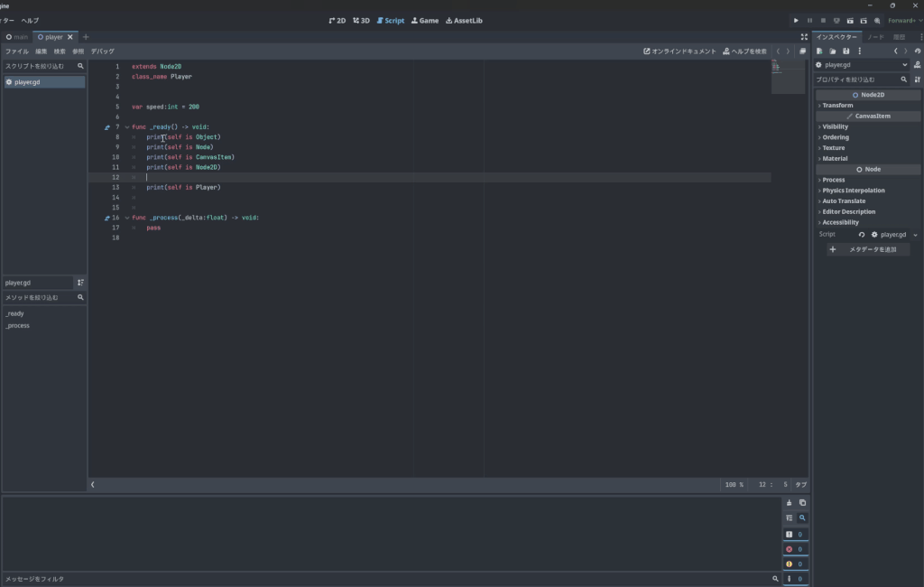Open inspector object history icon
Image resolution: width=924 pixels, height=587 pixels.
point(918,51)
